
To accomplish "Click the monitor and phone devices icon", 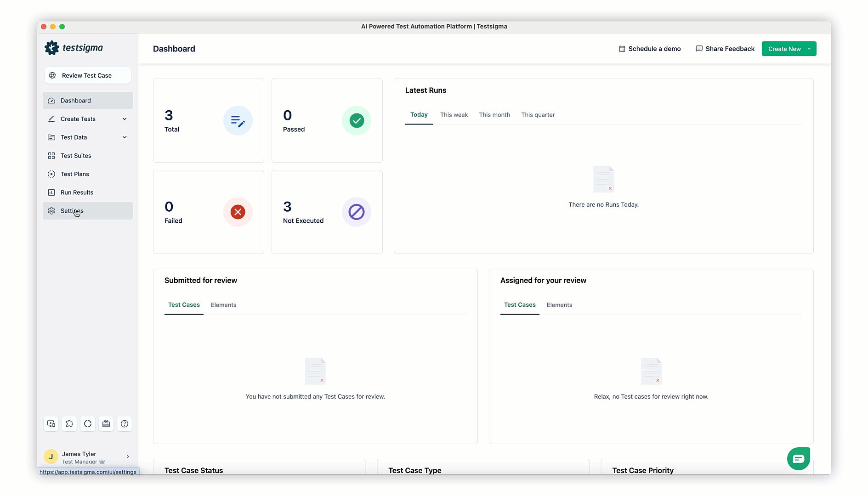I will (x=51, y=423).
